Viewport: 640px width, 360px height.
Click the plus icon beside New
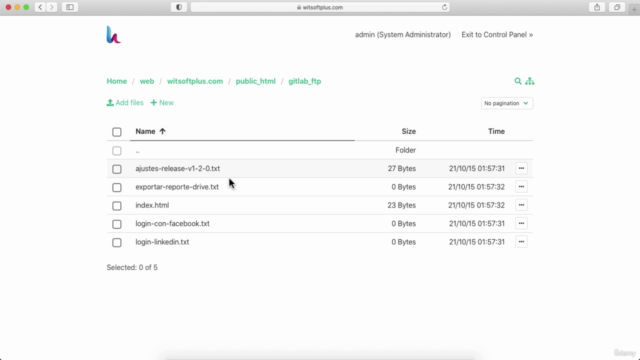pos(153,103)
